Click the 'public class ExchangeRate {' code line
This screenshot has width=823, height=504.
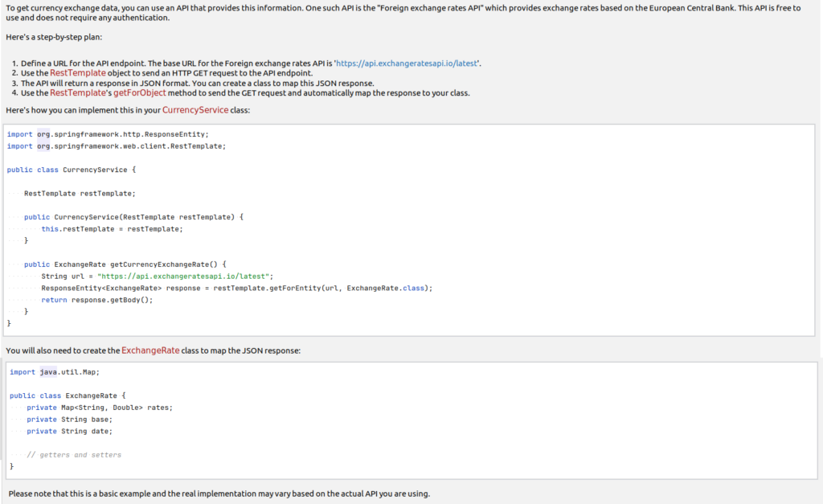pyautogui.click(x=68, y=395)
